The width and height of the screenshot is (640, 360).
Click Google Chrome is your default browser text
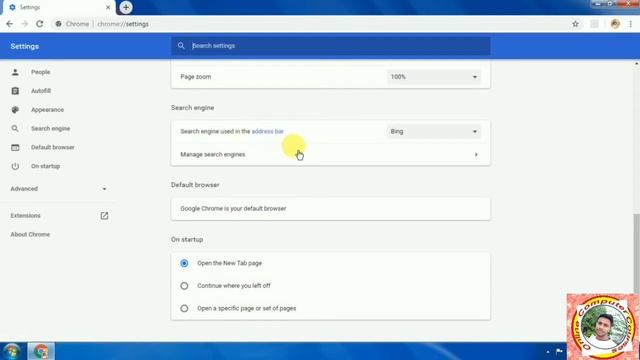pos(233,209)
